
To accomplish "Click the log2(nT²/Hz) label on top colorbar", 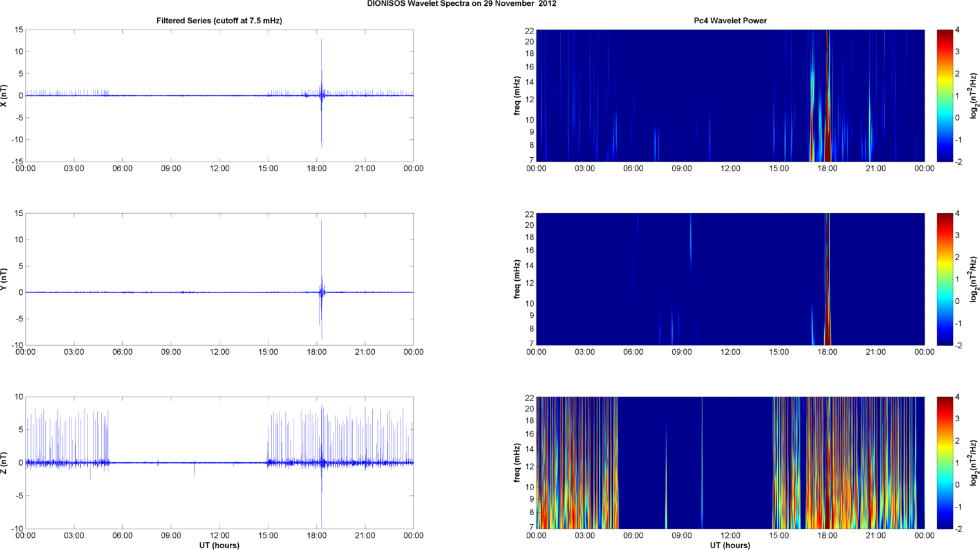I will (974, 96).
